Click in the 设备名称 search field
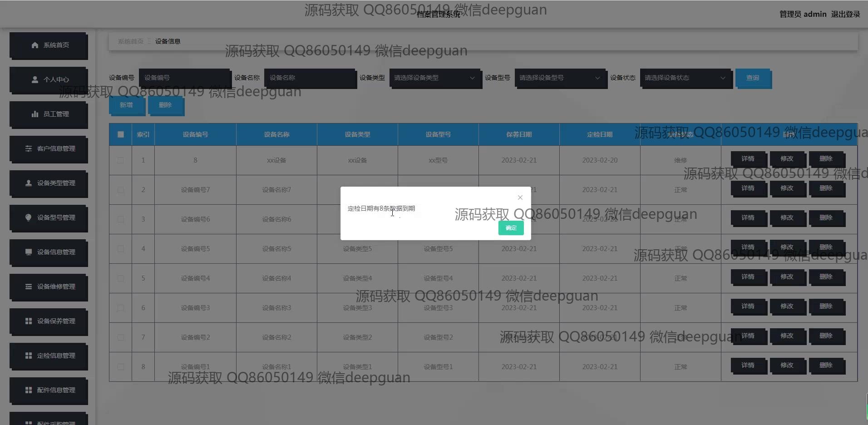Viewport: 868px width, 425px height. [310, 78]
